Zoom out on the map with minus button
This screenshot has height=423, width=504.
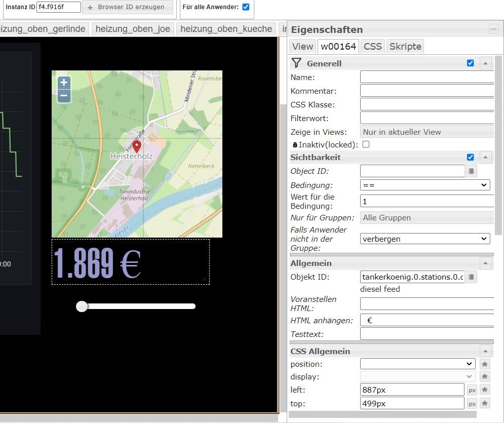coord(64,95)
